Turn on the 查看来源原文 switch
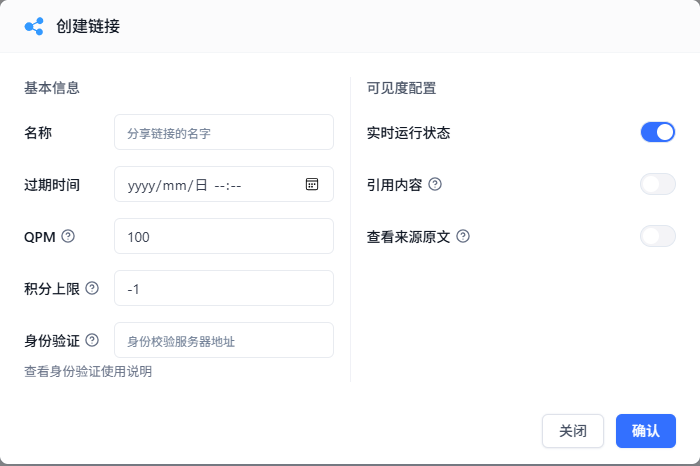 (657, 236)
